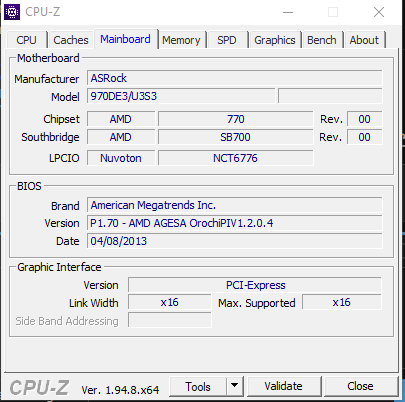405x402 pixels.
Task: Close CPU-Z using title bar X
Action: tap(379, 12)
